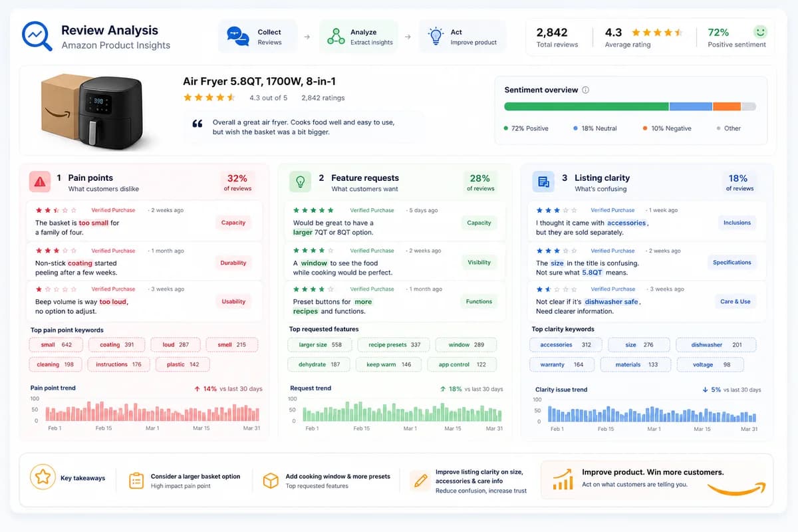
Task: Click the quote mark icon in review summary
Action: [197, 124]
